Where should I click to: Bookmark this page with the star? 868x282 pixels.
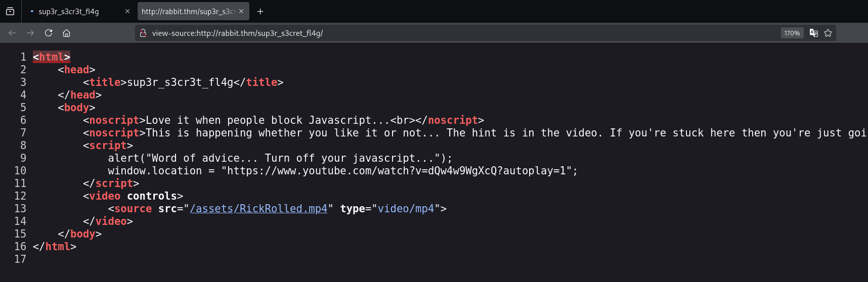point(828,33)
